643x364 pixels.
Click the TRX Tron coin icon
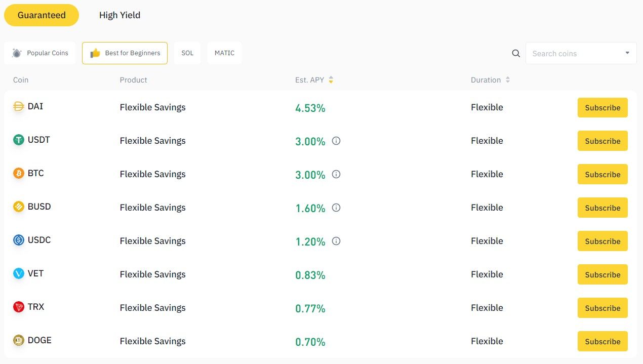coord(19,307)
